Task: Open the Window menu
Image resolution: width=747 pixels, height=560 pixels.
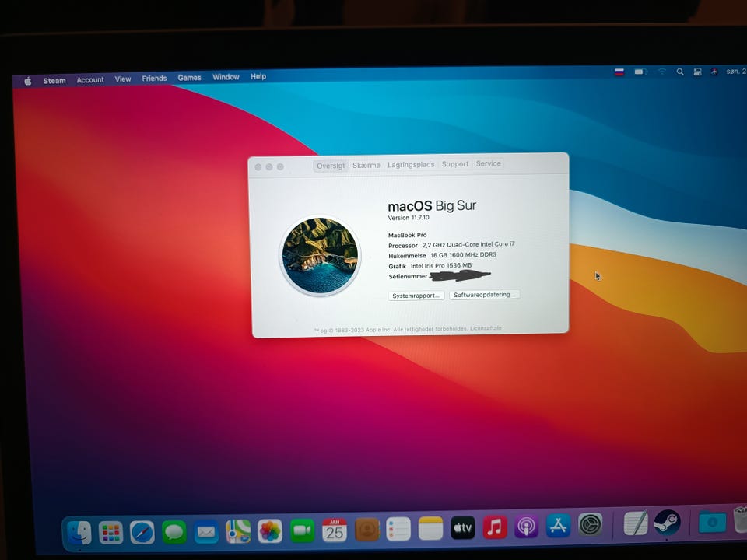Action: (x=226, y=77)
